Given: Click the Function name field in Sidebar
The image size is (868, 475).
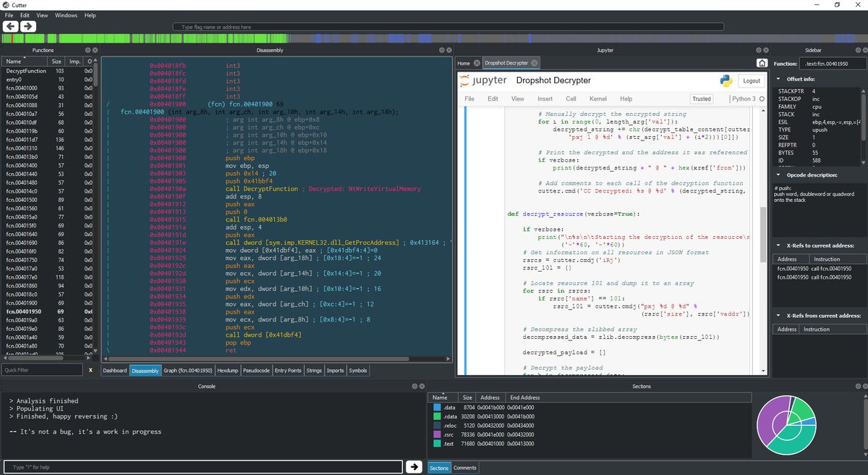Looking at the screenshot, I should tap(834, 63).
